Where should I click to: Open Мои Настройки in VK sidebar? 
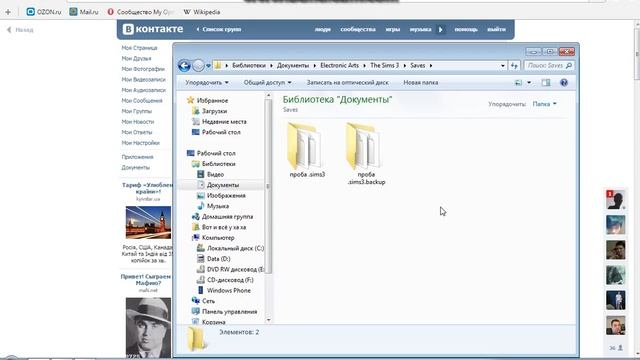pos(140,143)
